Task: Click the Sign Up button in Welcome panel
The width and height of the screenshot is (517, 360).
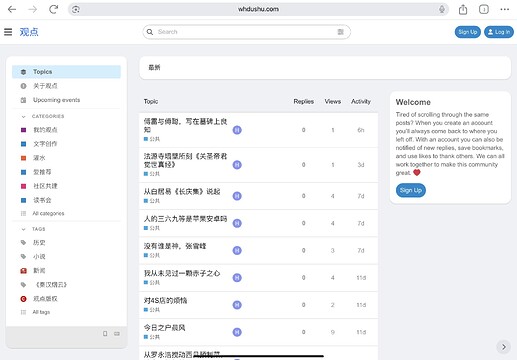Action: tap(411, 190)
